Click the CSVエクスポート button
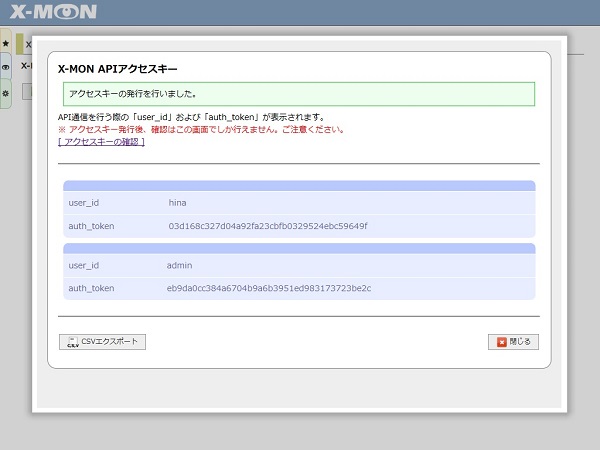600x450 pixels. (102, 342)
